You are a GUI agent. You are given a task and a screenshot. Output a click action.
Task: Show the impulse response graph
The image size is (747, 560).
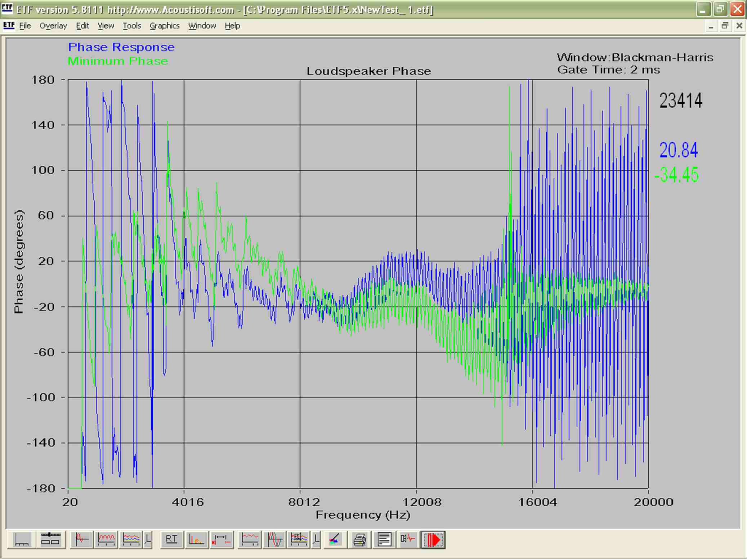click(82, 540)
